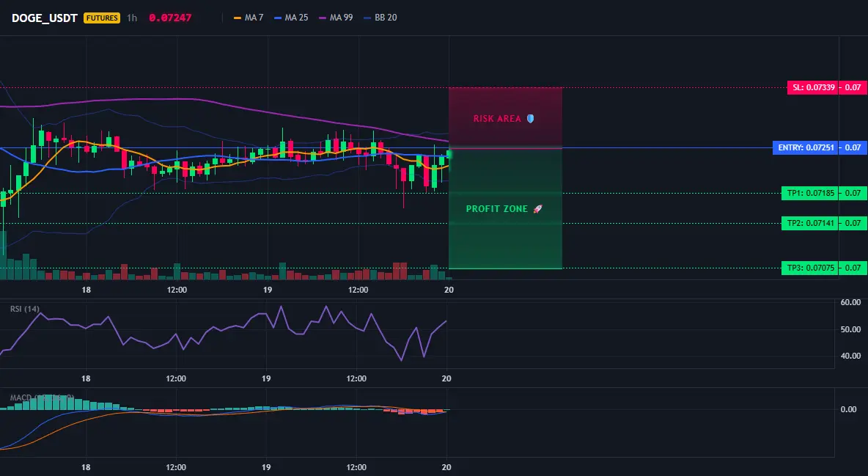This screenshot has width=868, height=476.
Task: Click the latest green candle at entry line
Action: (x=449, y=155)
